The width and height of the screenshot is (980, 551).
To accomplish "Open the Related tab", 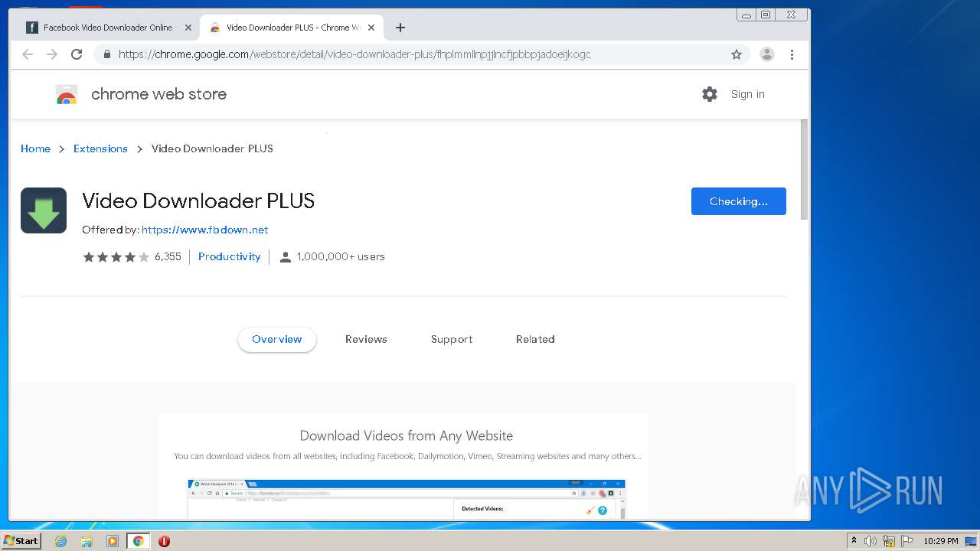I will (535, 339).
